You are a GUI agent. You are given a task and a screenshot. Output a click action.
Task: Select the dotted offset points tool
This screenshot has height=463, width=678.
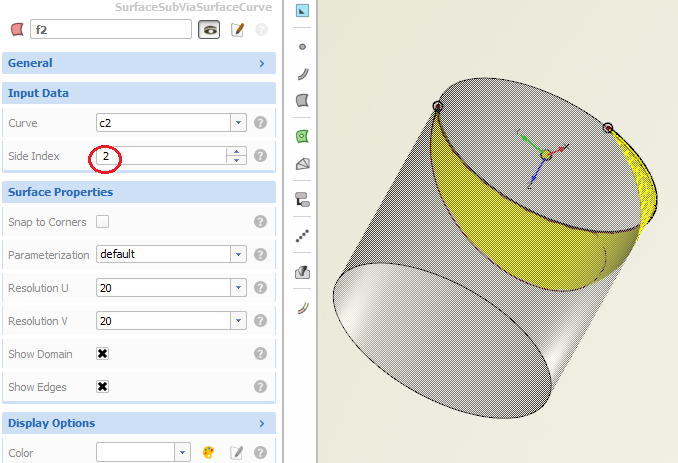point(302,236)
